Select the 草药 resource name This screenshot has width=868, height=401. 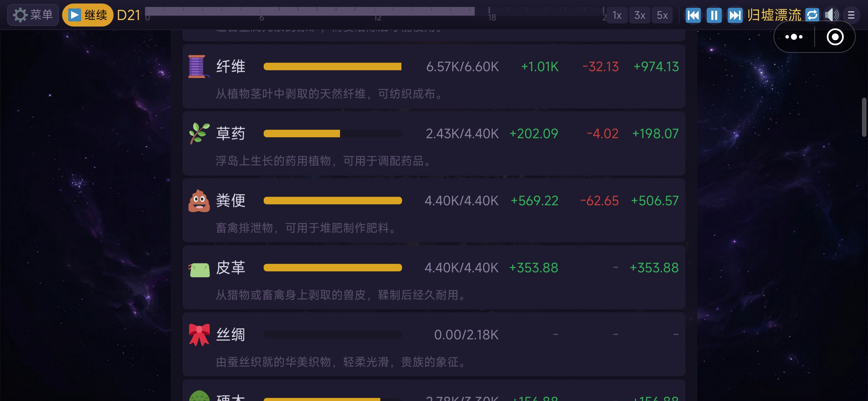[x=230, y=133]
